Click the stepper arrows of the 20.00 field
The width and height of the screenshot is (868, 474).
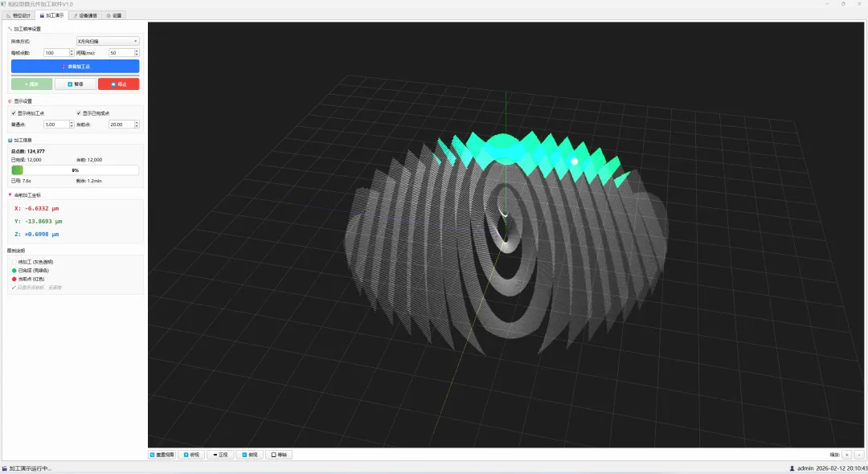click(137, 125)
